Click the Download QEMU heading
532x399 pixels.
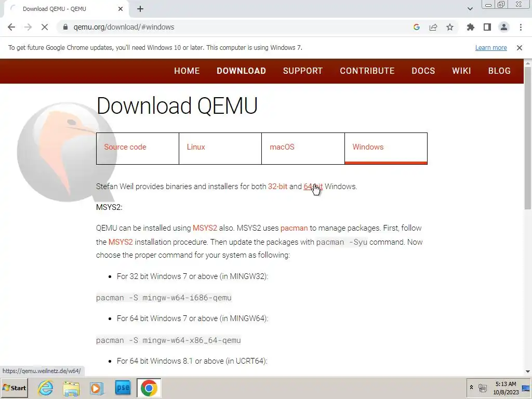pyautogui.click(x=177, y=105)
